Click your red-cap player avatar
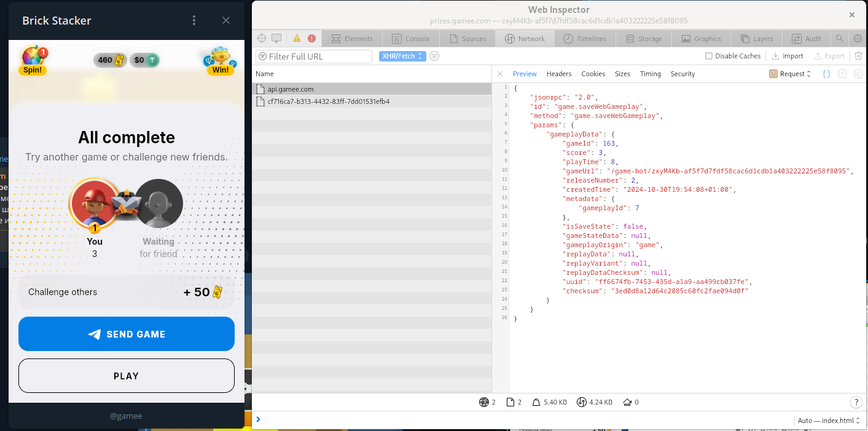 [x=95, y=203]
